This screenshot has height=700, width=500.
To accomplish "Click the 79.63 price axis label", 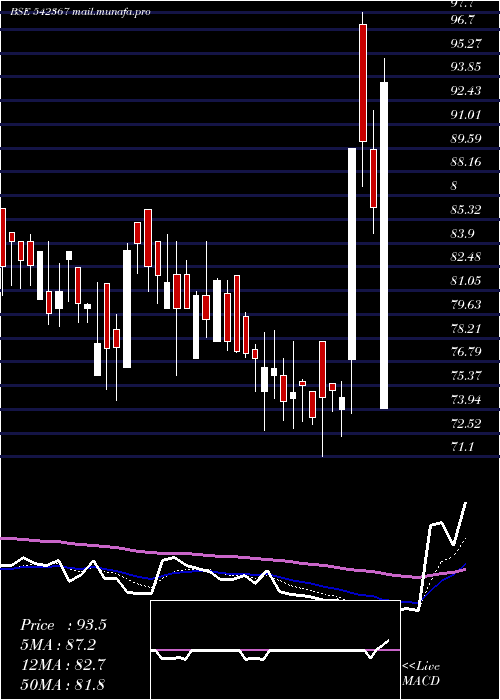I will click(466, 305).
